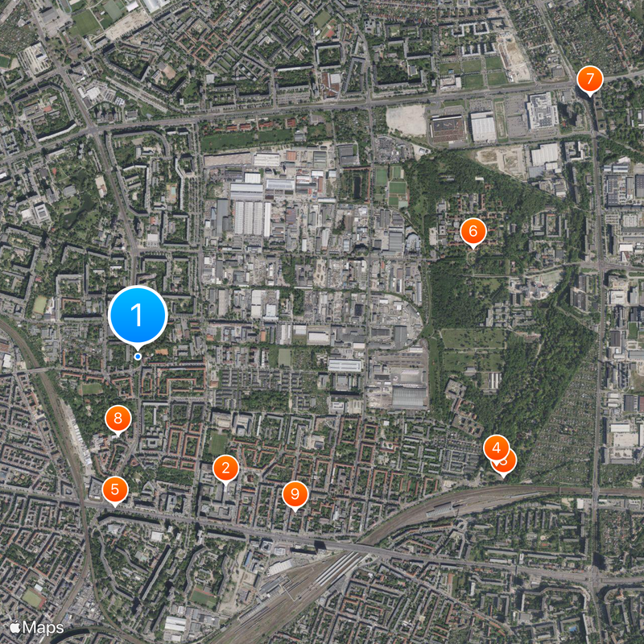This screenshot has height=644, width=644.
Task: Tap the orange pin labeled 4
Action: [x=496, y=448]
